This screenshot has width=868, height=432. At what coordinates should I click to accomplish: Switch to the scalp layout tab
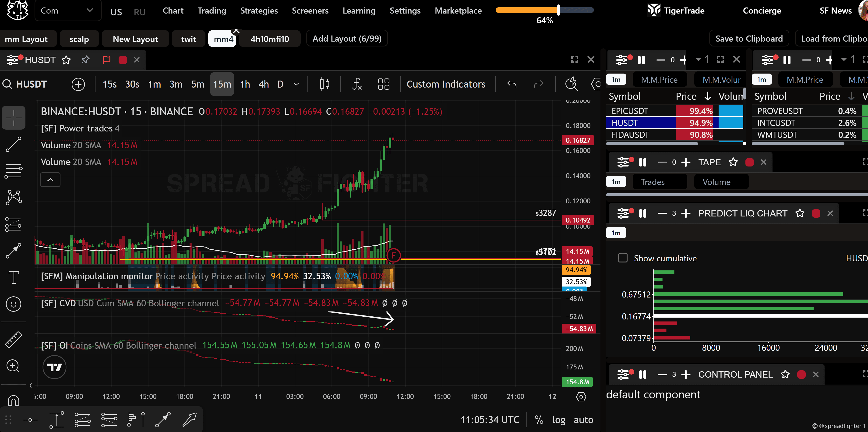79,39
